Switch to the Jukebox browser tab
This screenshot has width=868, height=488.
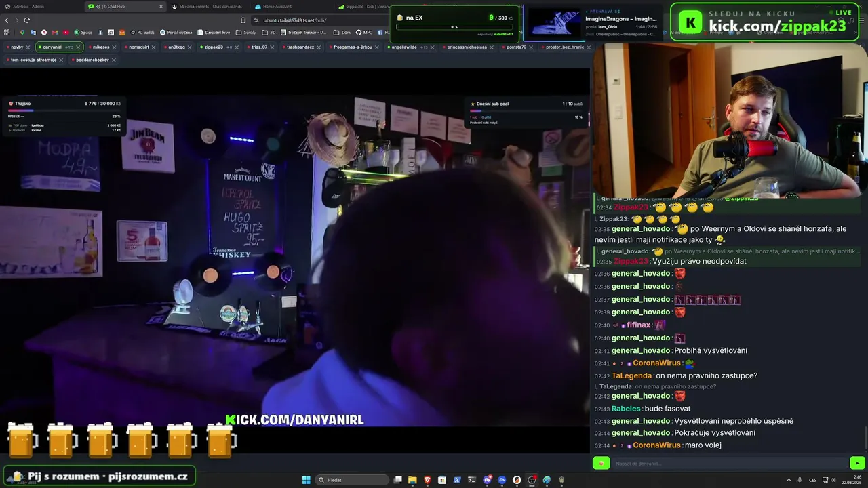point(41,7)
